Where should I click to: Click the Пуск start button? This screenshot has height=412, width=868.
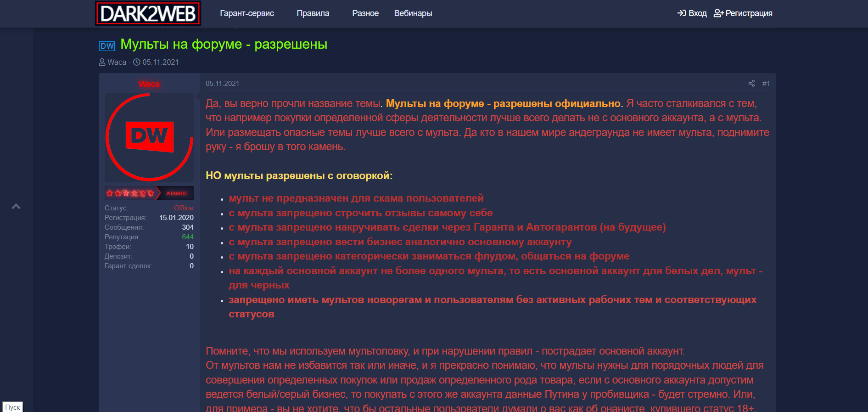(x=12, y=407)
